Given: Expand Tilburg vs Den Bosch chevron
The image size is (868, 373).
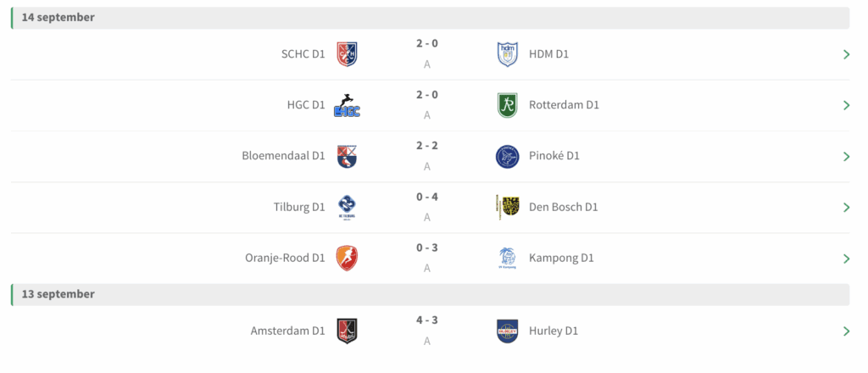Looking at the screenshot, I should click(x=846, y=207).
